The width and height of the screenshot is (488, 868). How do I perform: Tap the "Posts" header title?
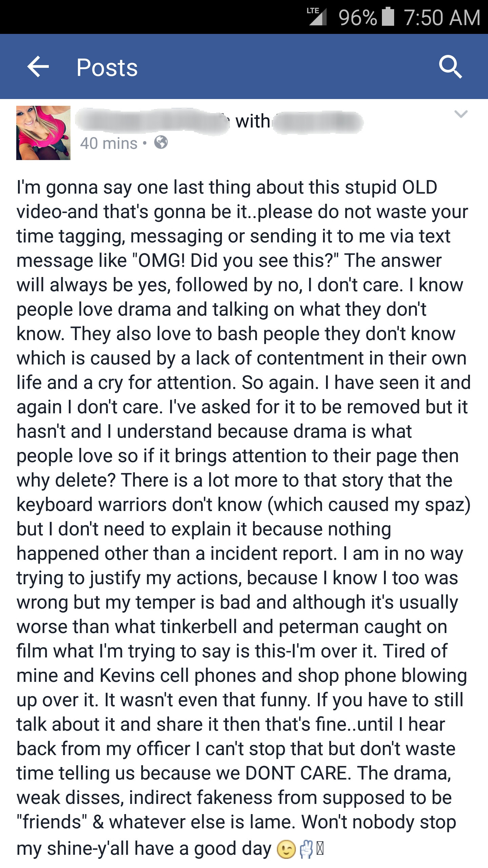tap(107, 67)
